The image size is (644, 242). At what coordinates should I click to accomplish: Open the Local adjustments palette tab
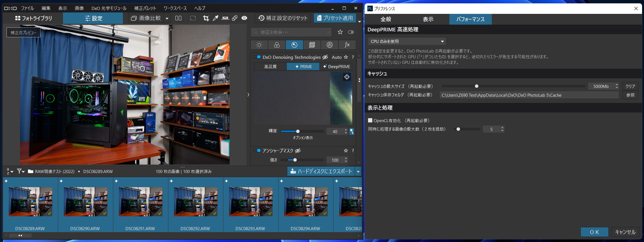[329, 45]
